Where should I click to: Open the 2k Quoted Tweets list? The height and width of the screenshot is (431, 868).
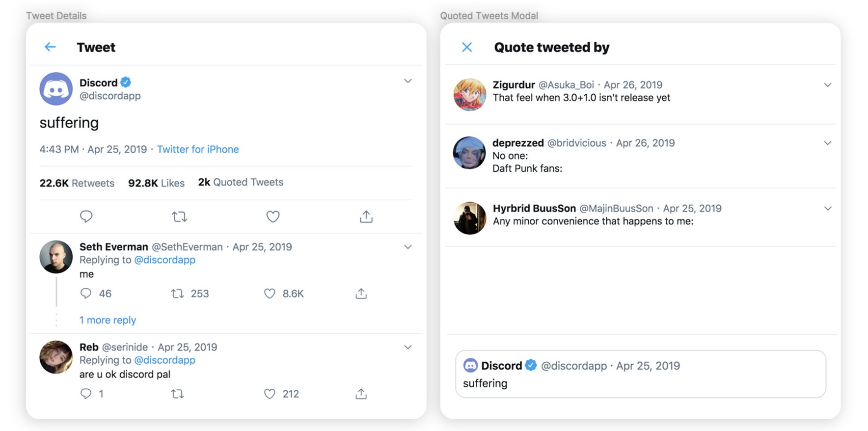point(241,182)
